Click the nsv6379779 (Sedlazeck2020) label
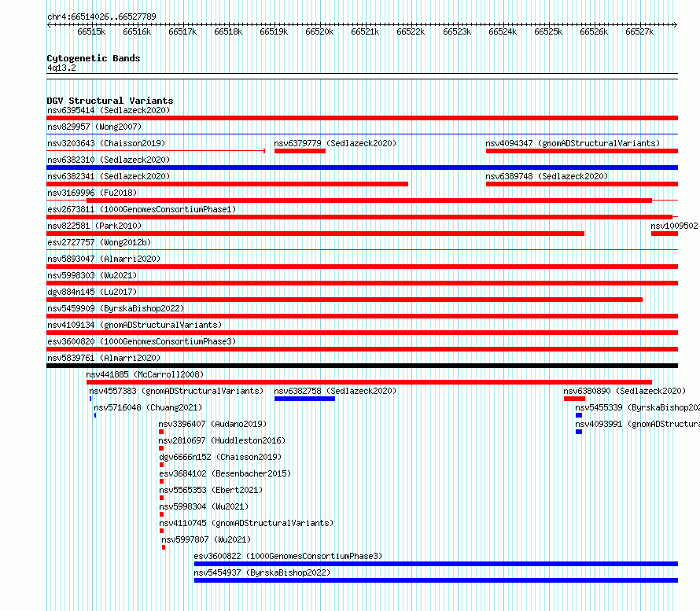The height and width of the screenshot is (611, 700). 335,143
